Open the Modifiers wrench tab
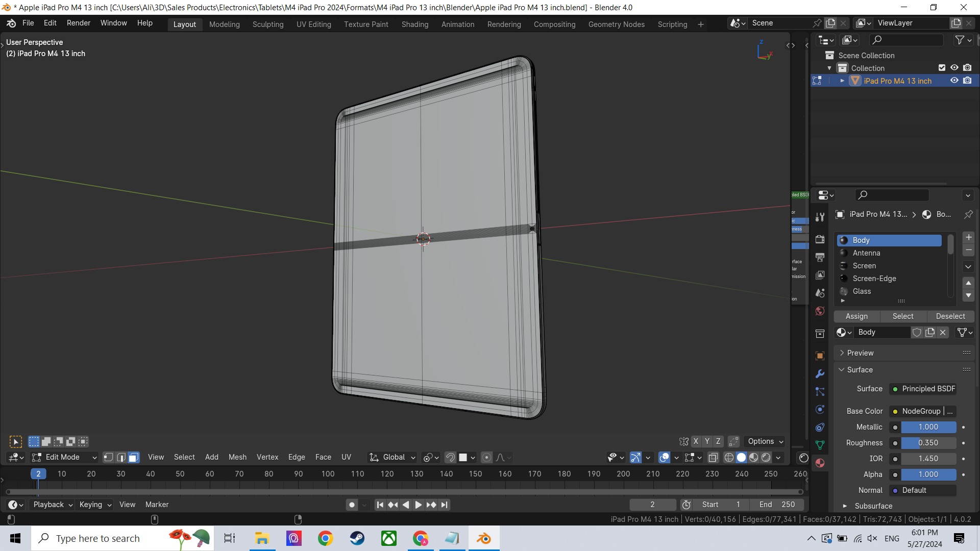This screenshot has height=551, width=980. [x=820, y=373]
